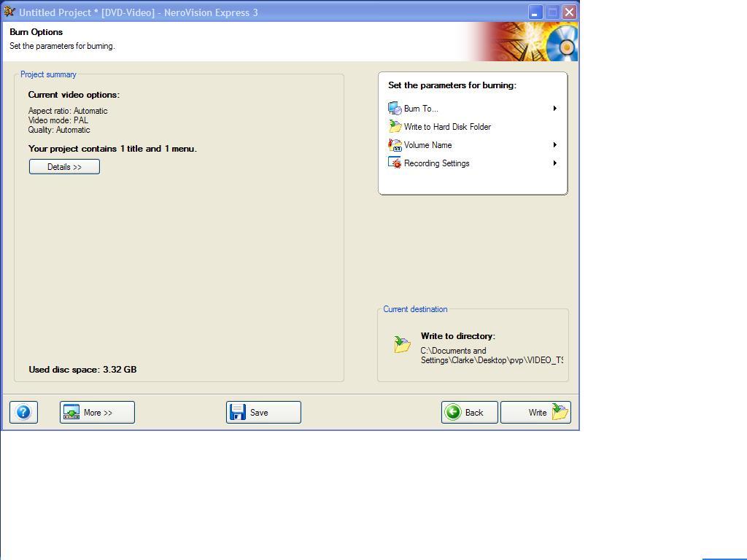747x560 pixels.
Task: Expand the Burn To submenu arrow
Action: coord(555,108)
